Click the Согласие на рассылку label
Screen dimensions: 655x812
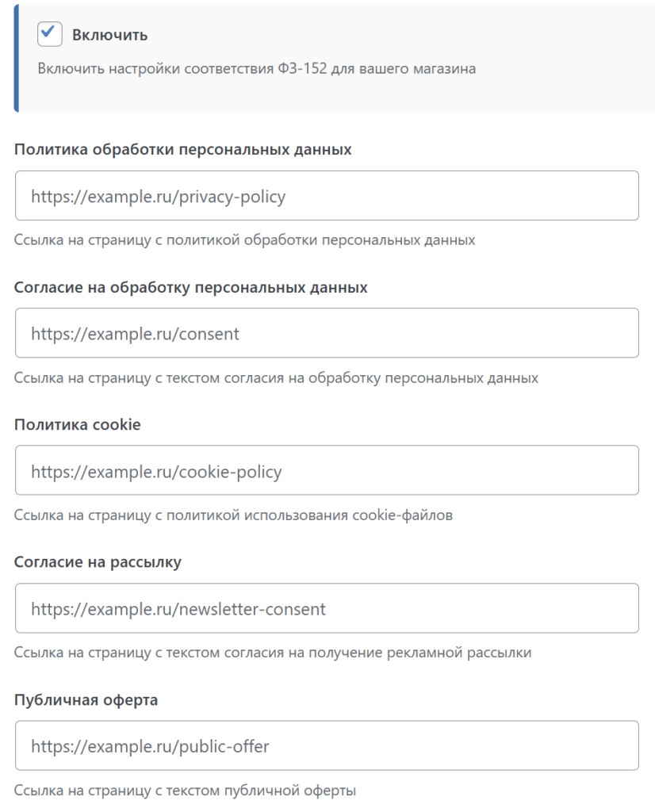[x=98, y=562]
